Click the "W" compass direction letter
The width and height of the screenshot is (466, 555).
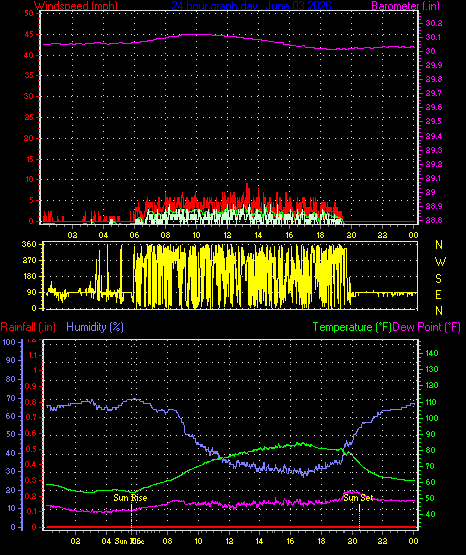pyautogui.click(x=440, y=262)
